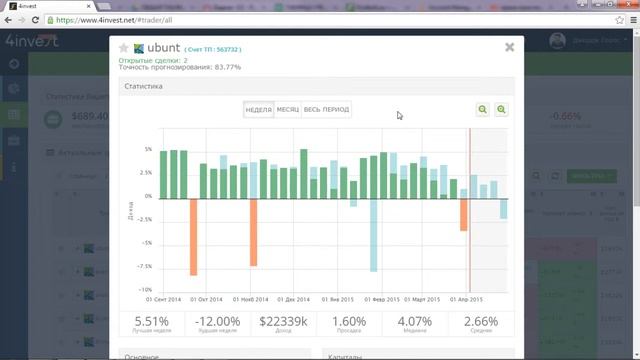Screen dimensions: 640x360
Task: Zoom in the statistics chart
Action: [x=501, y=109]
